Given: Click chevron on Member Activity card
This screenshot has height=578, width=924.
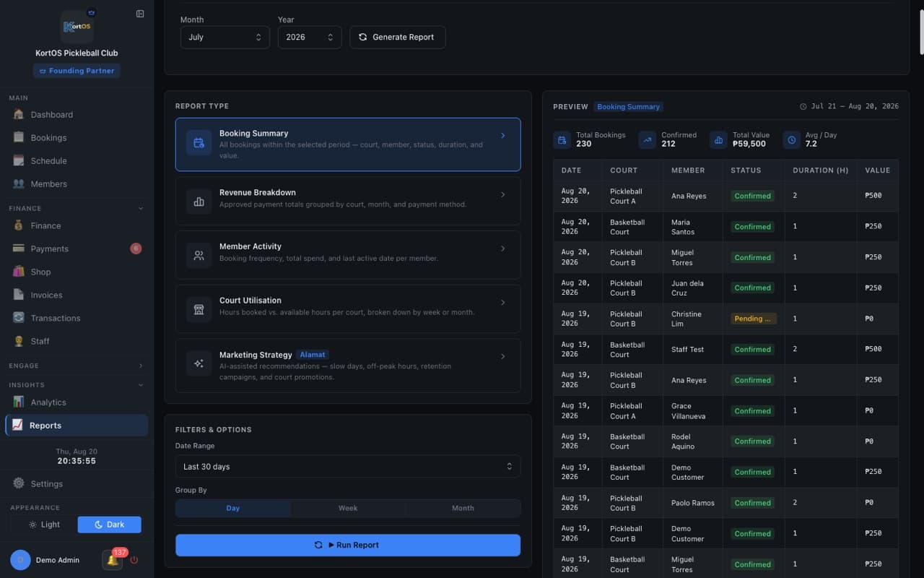Looking at the screenshot, I should 503,249.
